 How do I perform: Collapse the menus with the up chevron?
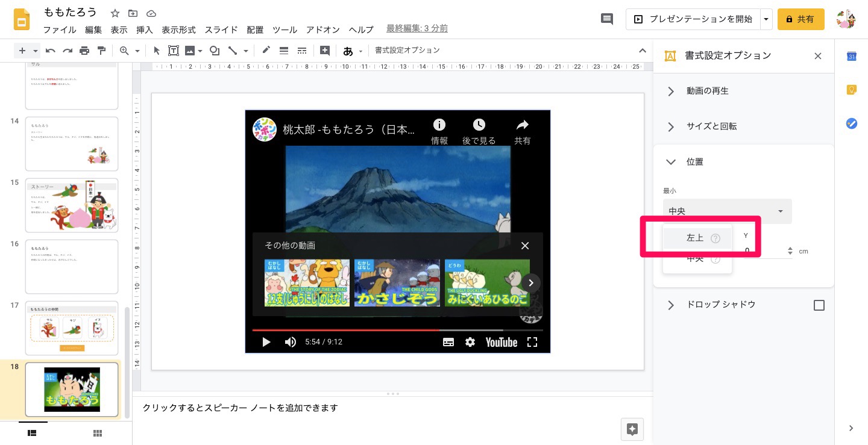click(x=642, y=51)
